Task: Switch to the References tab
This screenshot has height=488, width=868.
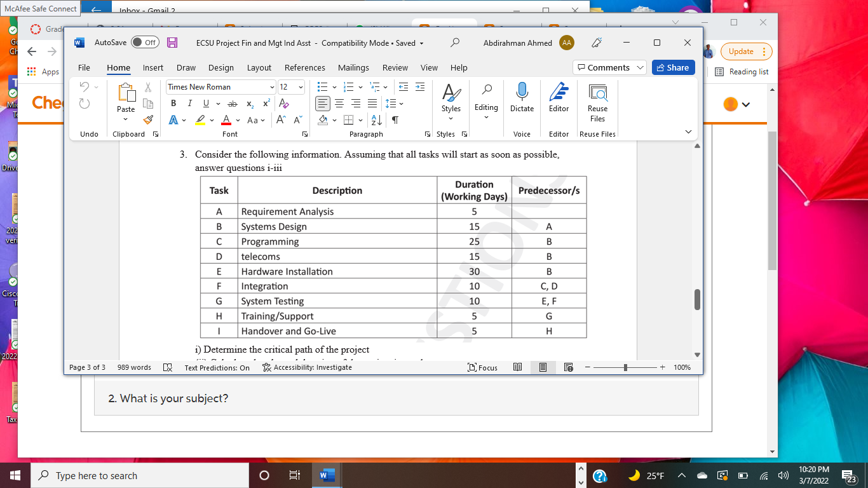Action: 305,67
